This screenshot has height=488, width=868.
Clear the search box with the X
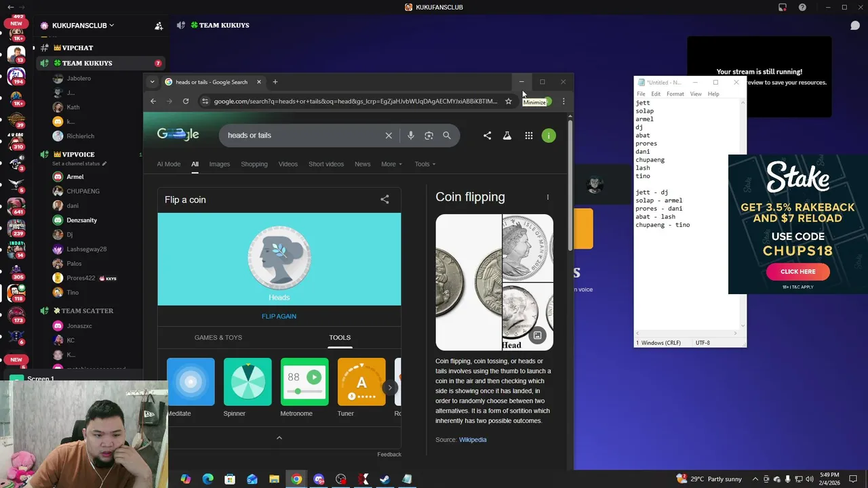(389, 136)
